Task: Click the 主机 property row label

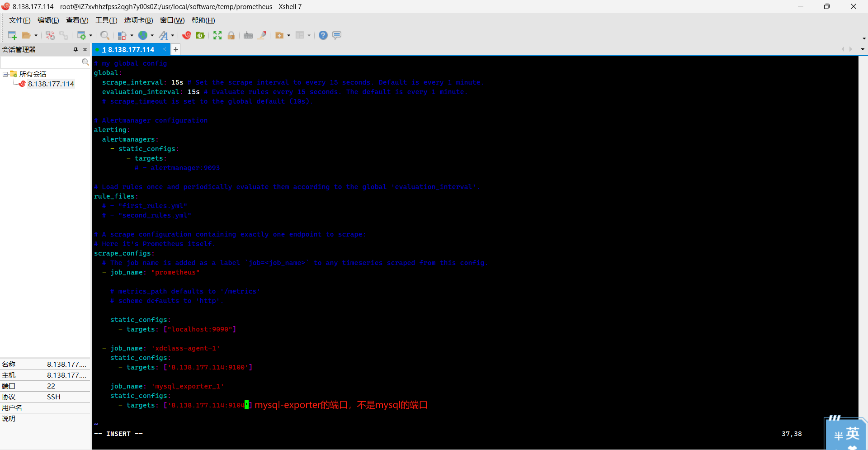Action: (22, 375)
